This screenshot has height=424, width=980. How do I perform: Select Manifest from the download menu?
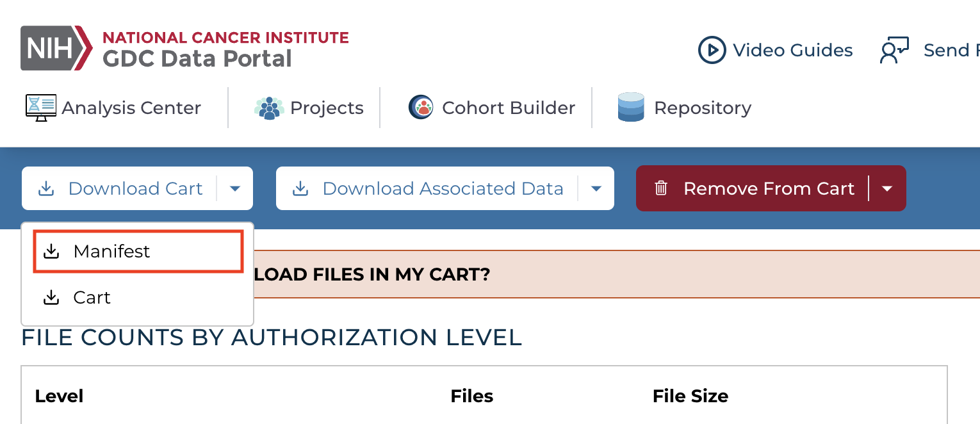click(x=111, y=252)
